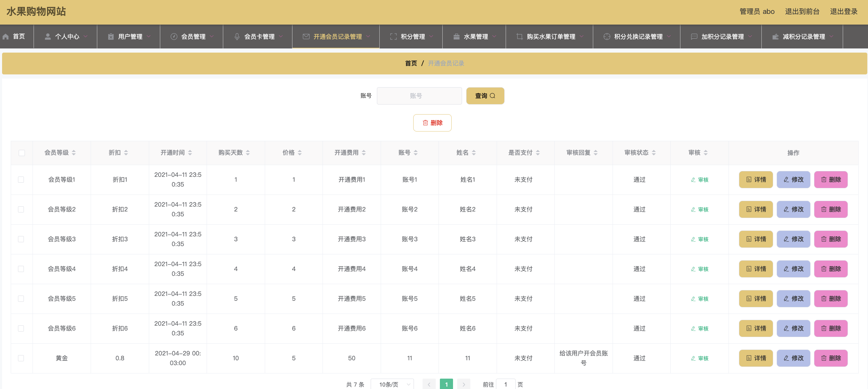Click the clipboard icon for 用户管理

click(111, 37)
